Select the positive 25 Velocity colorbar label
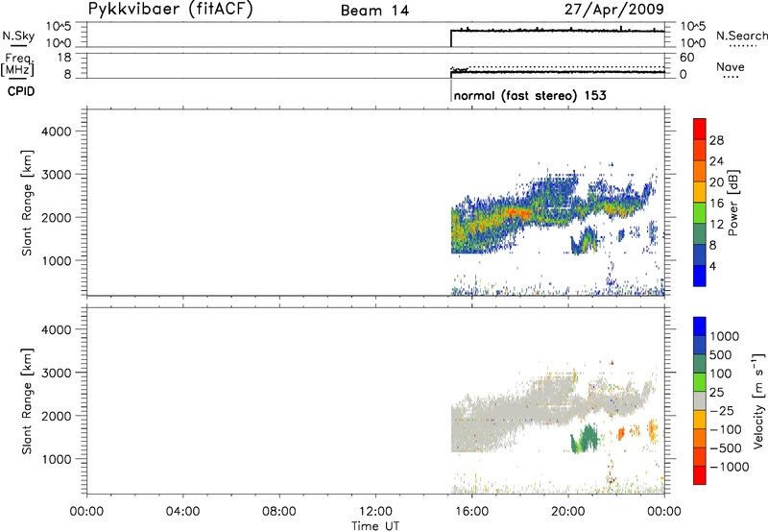 [x=717, y=392]
